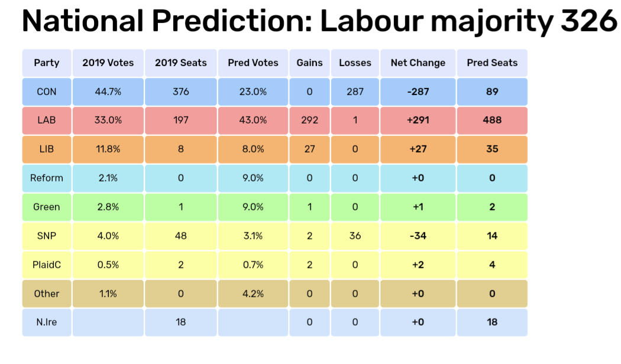Click the LAB party row label

click(x=47, y=120)
